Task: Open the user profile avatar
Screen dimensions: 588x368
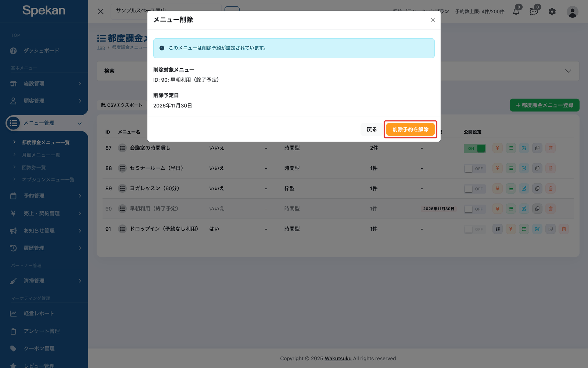Action: [x=572, y=12]
